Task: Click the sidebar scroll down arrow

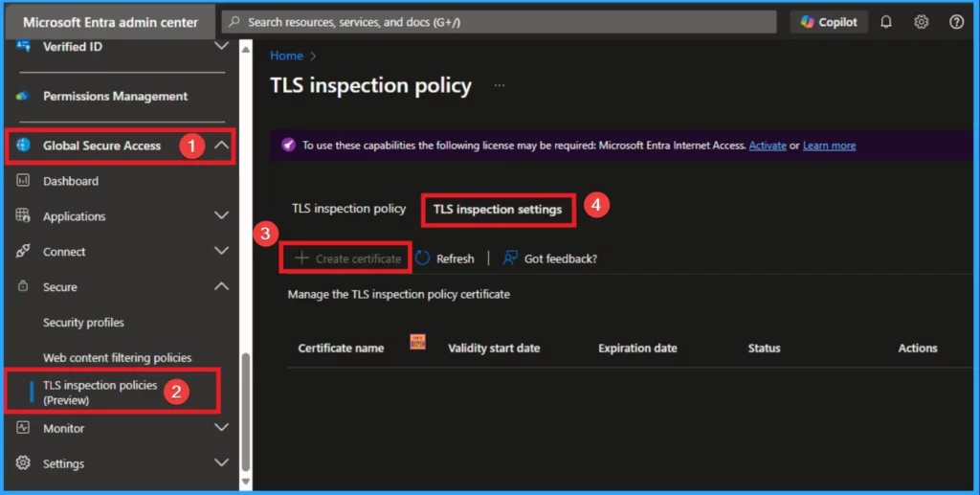Action: tap(246, 482)
